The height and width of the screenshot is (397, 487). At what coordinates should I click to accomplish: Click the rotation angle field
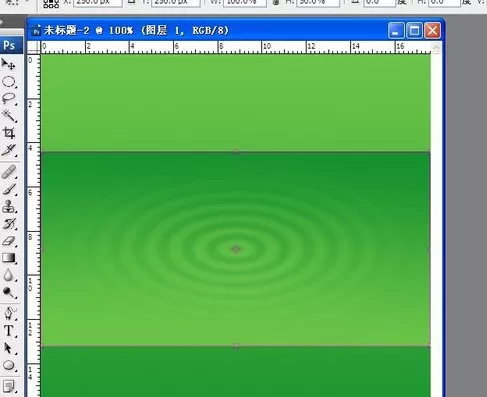click(x=379, y=3)
